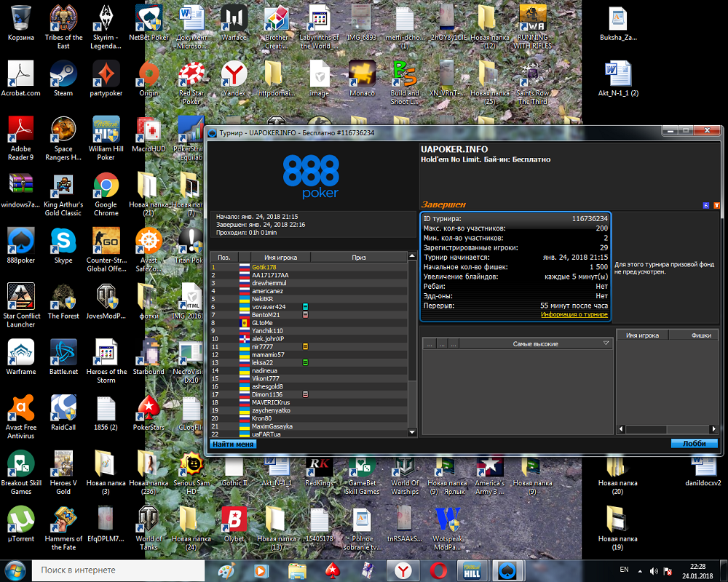The image size is (728, 582).
Task: Open the Windows Start button
Action: pos(15,570)
